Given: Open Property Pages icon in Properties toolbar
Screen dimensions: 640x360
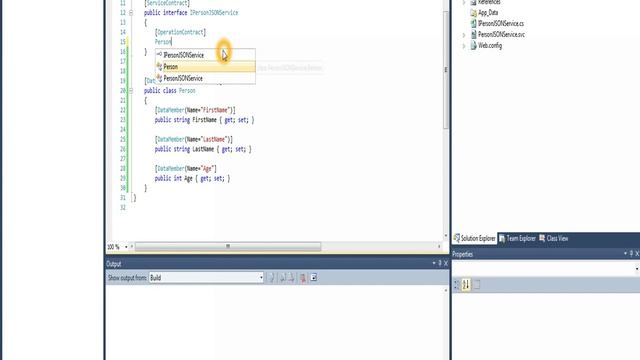Looking at the screenshot, I should tap(477, 285).
